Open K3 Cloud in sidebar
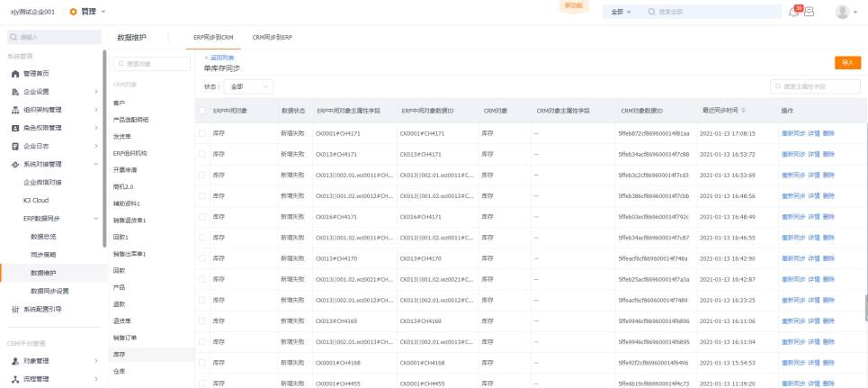The image size is (868, 388). [36, 201]
